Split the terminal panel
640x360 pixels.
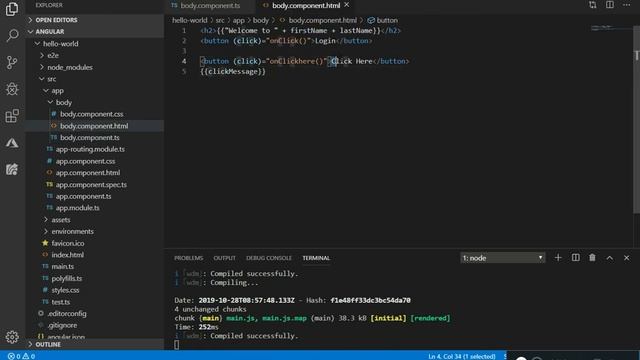pos(576,258)
